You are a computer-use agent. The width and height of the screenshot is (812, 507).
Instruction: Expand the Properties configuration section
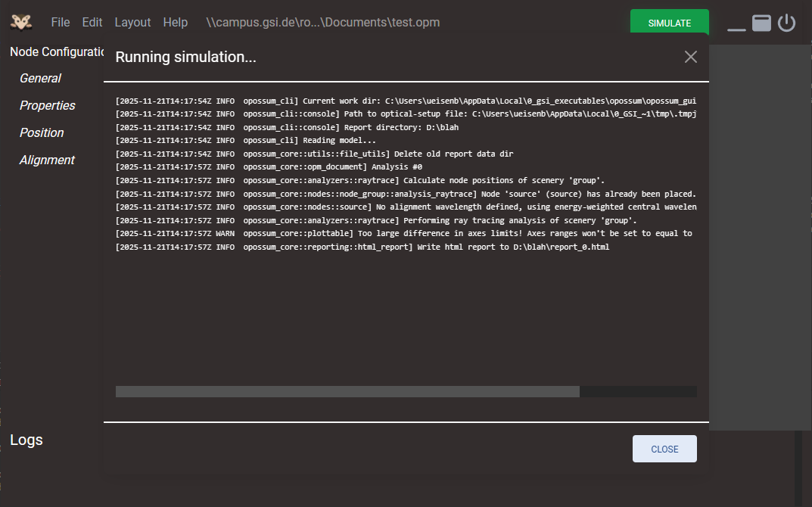coord(47,106)
